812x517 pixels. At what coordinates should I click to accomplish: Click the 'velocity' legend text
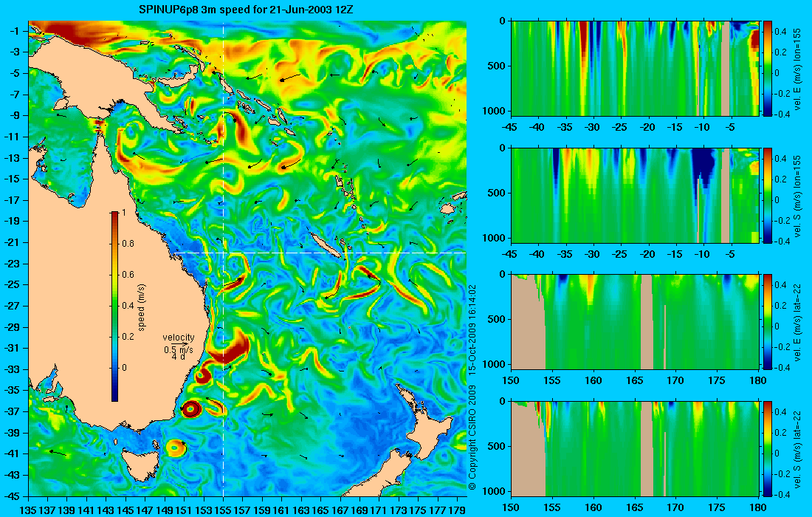pos(178,338)
